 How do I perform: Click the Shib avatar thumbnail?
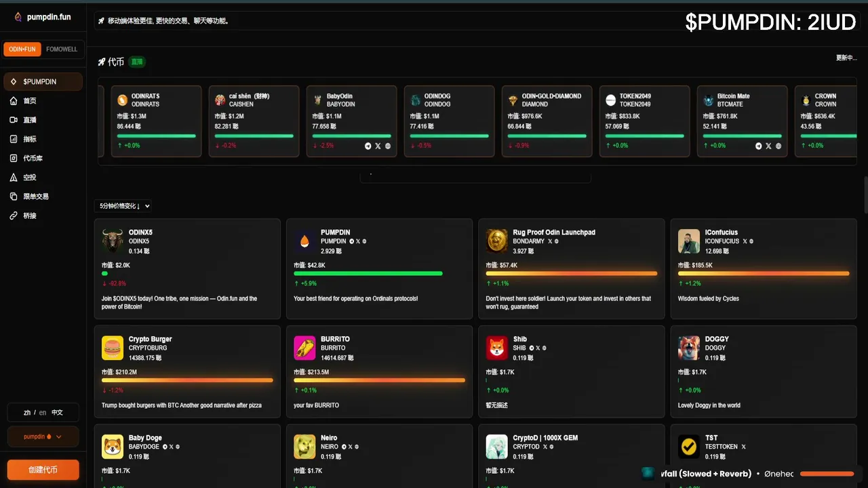coord(497,348)
